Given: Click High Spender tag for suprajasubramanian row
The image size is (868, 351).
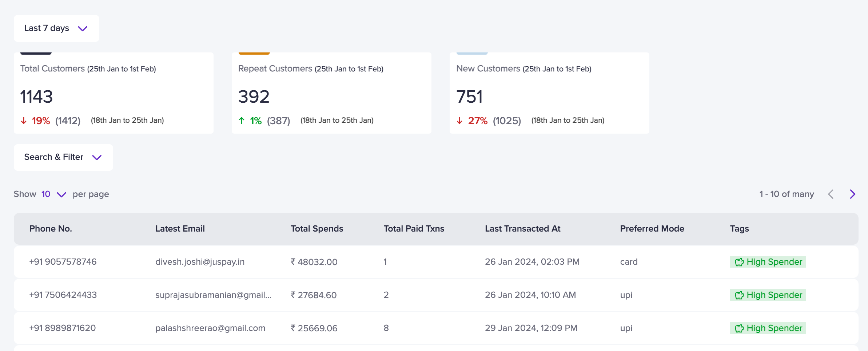Looking at the screenshot, I should click(768, 295).
